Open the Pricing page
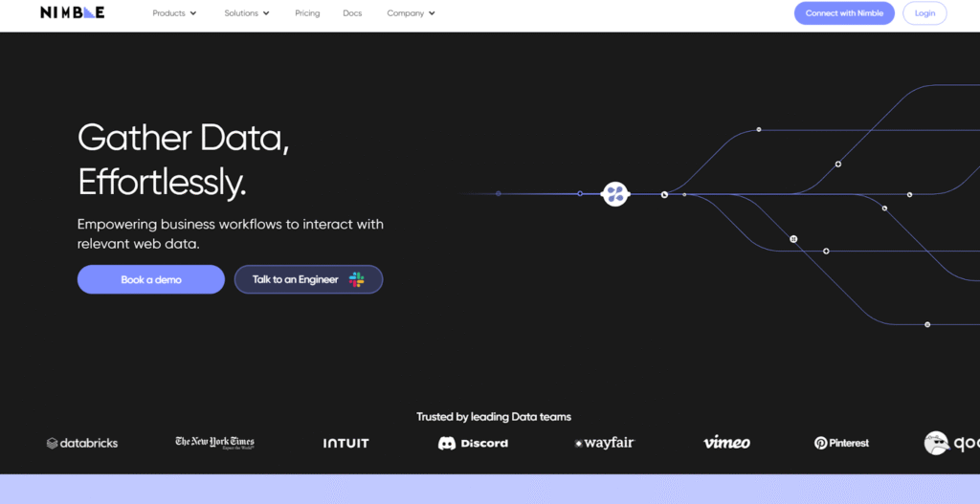The height and width of the screenshot is (504, 980). (307, 13)
